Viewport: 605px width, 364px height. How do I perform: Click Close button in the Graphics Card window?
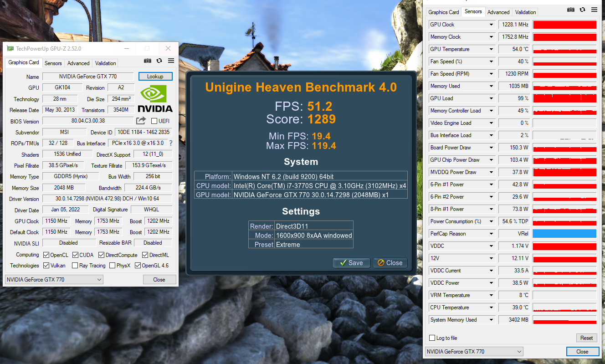click(x=159, y=280)
